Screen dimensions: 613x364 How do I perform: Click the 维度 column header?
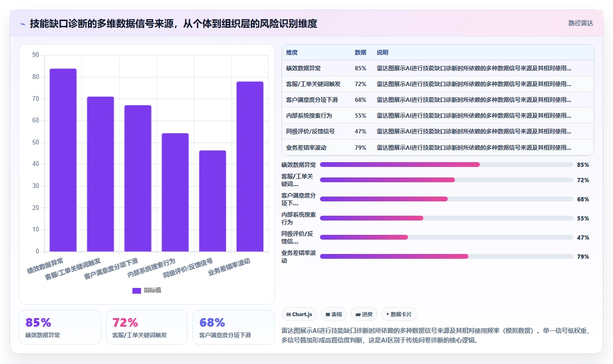tap(292, 53)
